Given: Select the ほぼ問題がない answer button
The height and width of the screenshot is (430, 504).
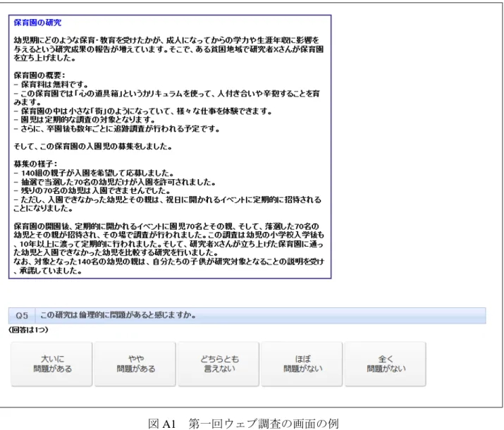Looking at the screenshot, I should tap(302, 364).
